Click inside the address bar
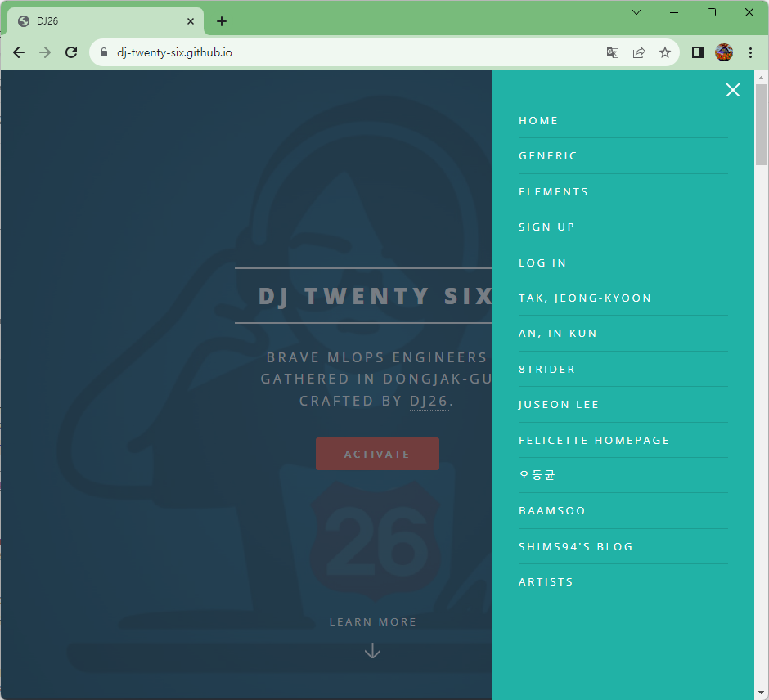Screen dimensions: 769x700 click(327, 52)
